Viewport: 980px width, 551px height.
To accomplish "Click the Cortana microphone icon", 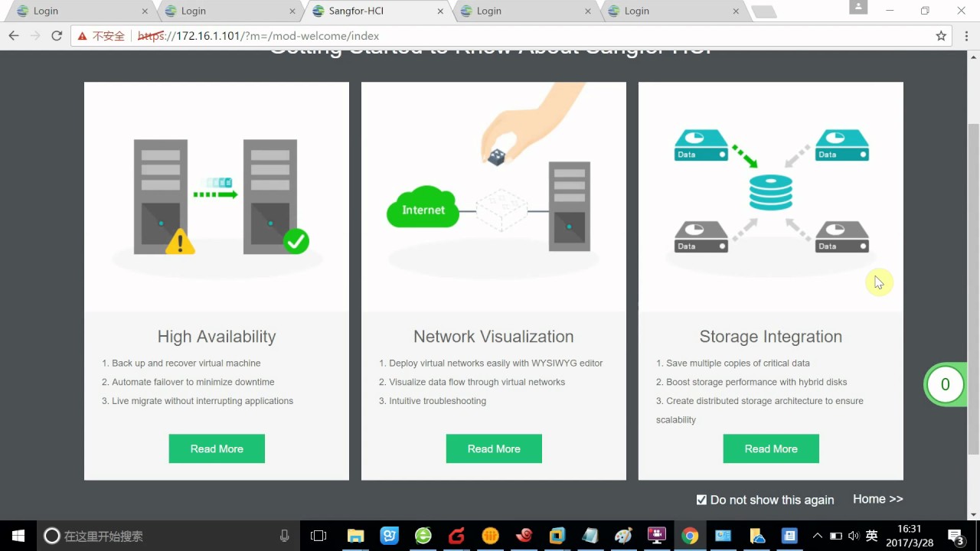I will point(284,536).
